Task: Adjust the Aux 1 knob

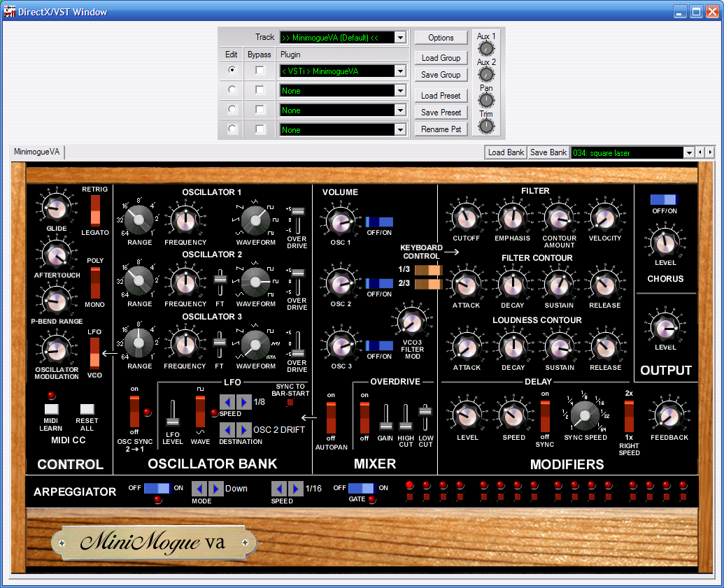Action: pyautogui.click(x=486, y=48)
